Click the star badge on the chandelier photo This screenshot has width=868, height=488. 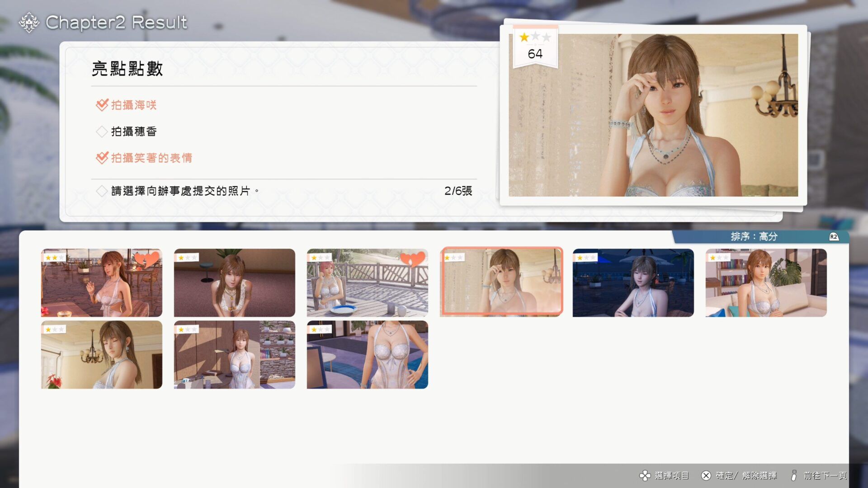(x=55, y=330)
